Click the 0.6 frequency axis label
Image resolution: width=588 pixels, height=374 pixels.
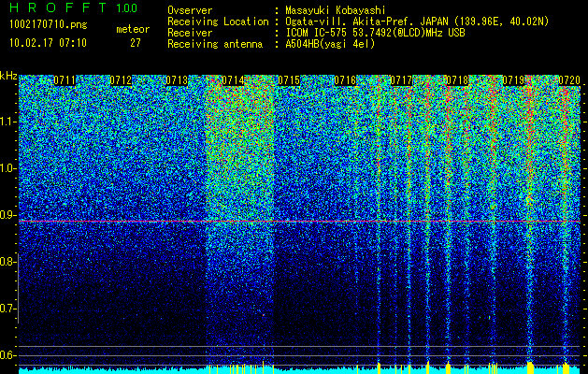coord(8,355)
